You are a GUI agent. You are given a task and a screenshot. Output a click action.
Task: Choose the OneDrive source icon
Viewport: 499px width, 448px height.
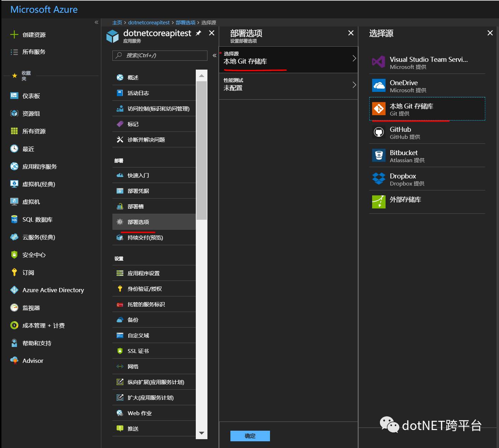tap(379, 85)
